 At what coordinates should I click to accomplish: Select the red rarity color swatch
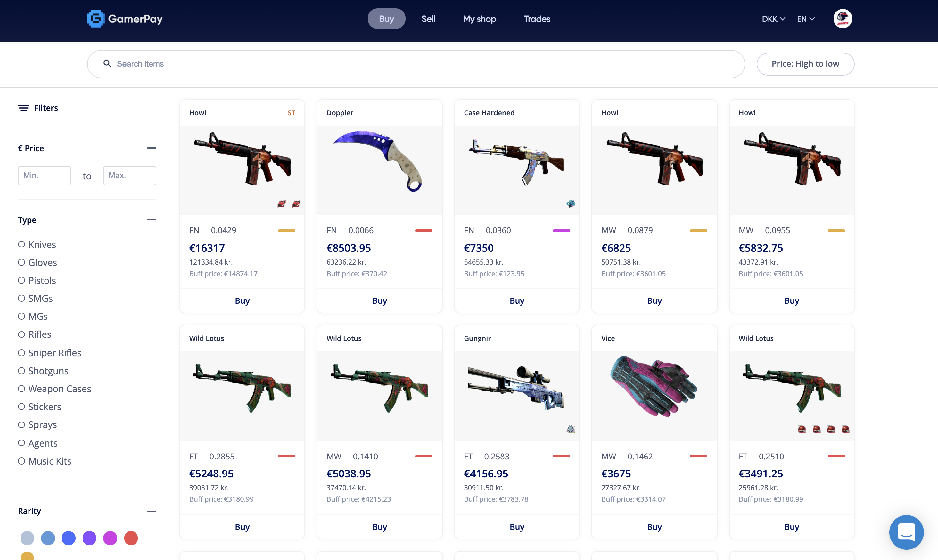click(x=131, y=538)
